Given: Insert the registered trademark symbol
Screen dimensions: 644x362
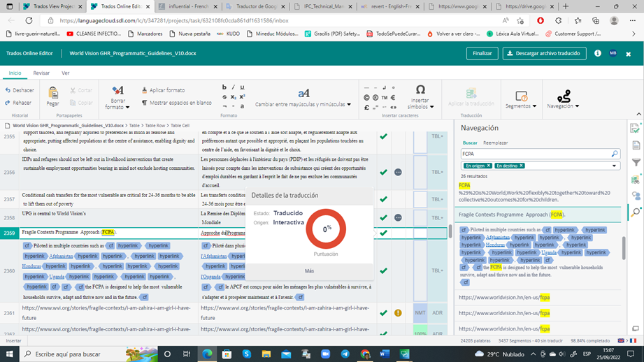Looking at the screenshot, I should click(375, 98).
